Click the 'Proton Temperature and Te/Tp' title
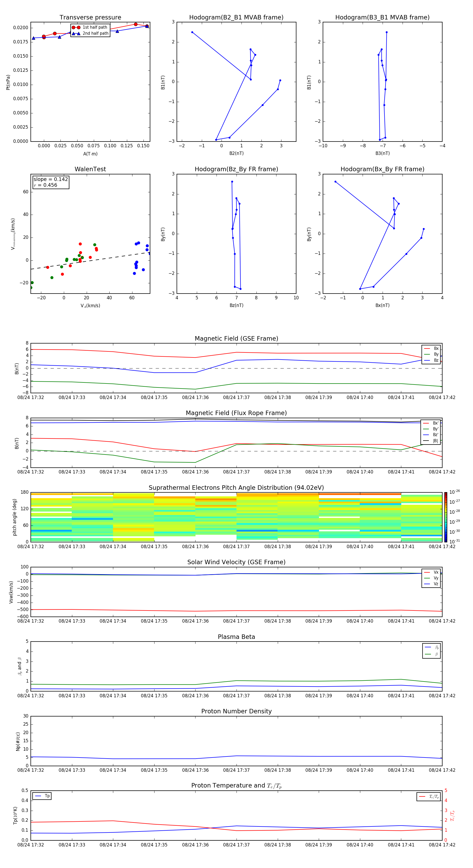 coord(236,786)
